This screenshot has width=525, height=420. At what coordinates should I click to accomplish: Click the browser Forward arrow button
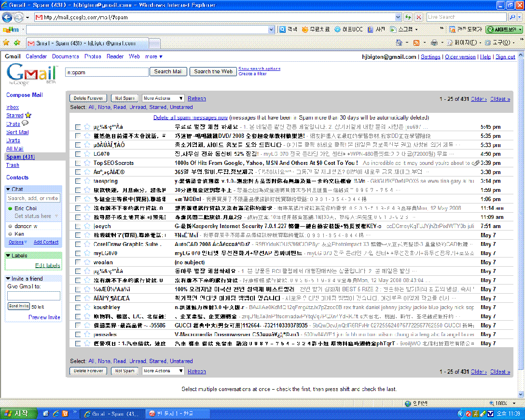(x=19, y=17)
